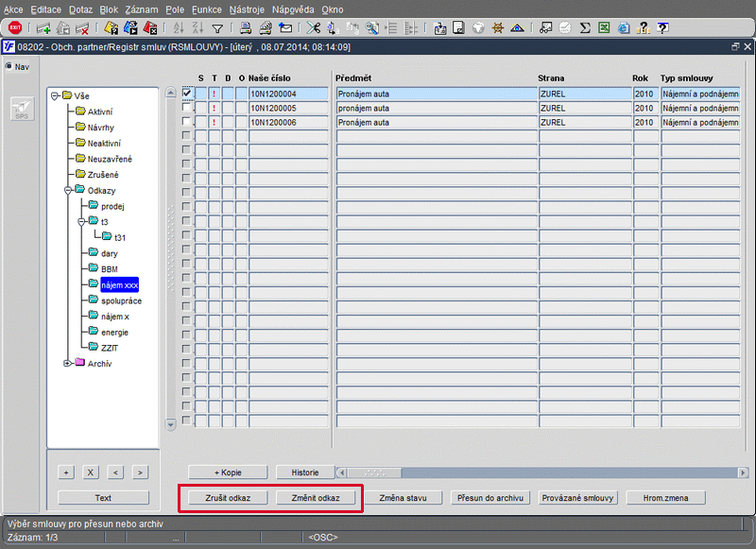Open the Editace menu
Viewport: 756px width, 549px height.
pyautogui.click(x=45, y=9)
